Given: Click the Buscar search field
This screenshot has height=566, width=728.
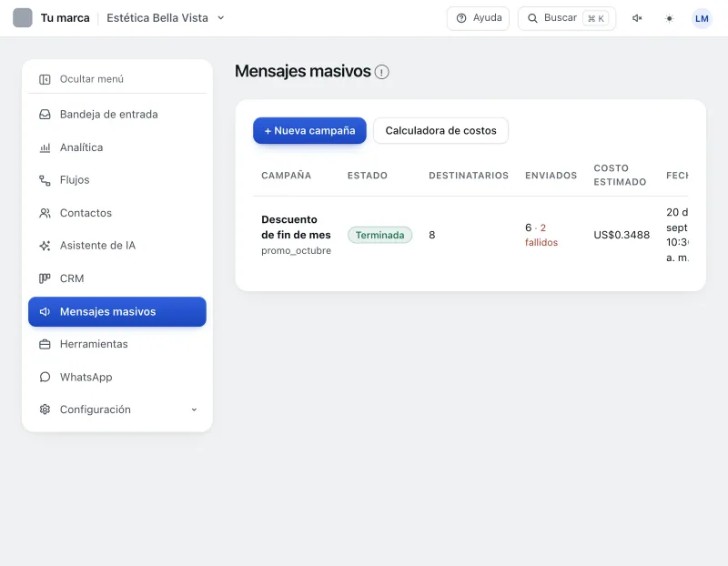Looking at the screenshot, I should point(566,18).
